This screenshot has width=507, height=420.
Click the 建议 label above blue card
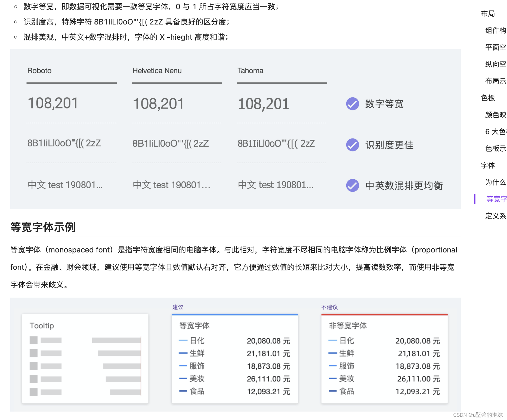point(178,307)
